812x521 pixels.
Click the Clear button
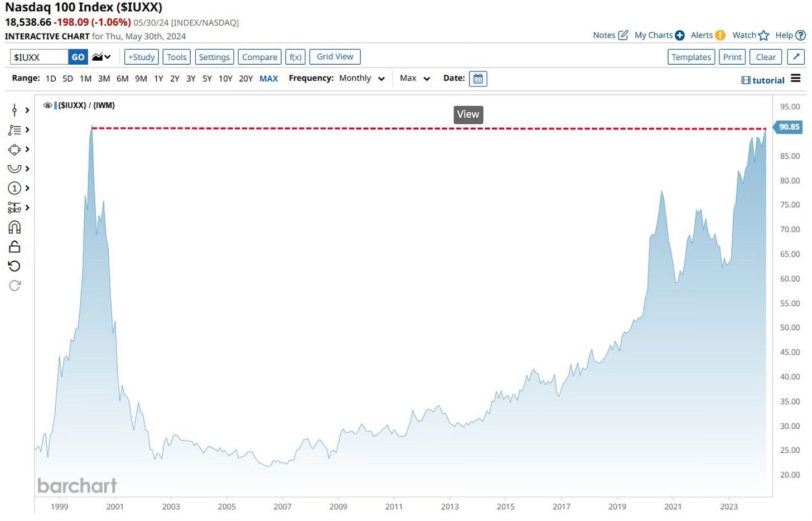[766, 57]
